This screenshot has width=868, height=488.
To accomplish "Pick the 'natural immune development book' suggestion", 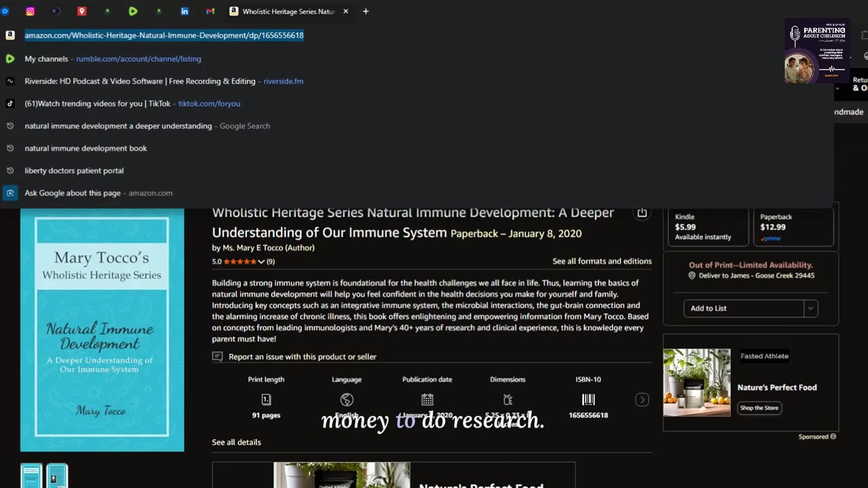I will 416,148.
